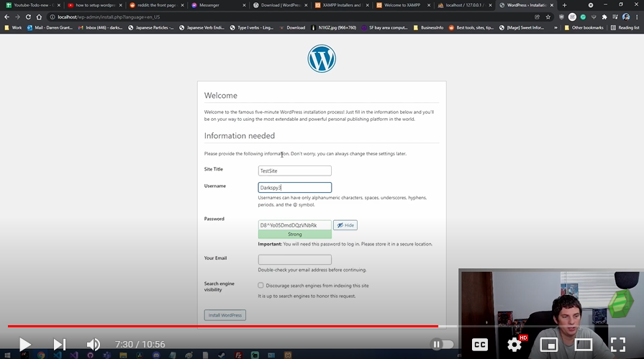Open the Mail - Darren Grant bookmark

pos(50,27)
